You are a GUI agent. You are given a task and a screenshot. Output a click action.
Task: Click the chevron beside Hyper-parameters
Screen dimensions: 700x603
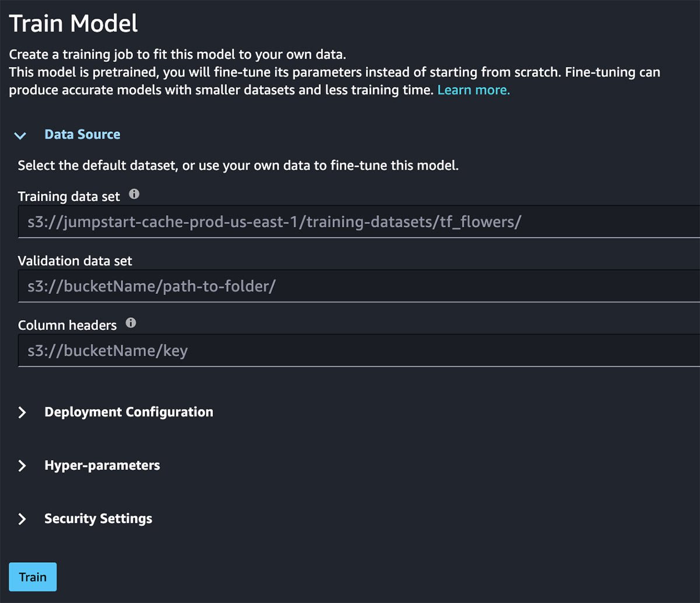(x=22, y=465)
